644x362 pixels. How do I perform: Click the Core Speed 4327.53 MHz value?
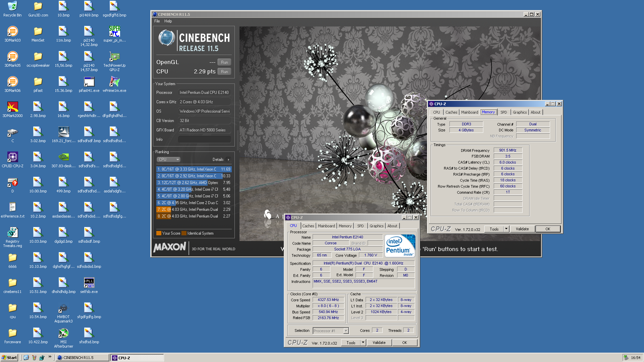click(328, 300)
